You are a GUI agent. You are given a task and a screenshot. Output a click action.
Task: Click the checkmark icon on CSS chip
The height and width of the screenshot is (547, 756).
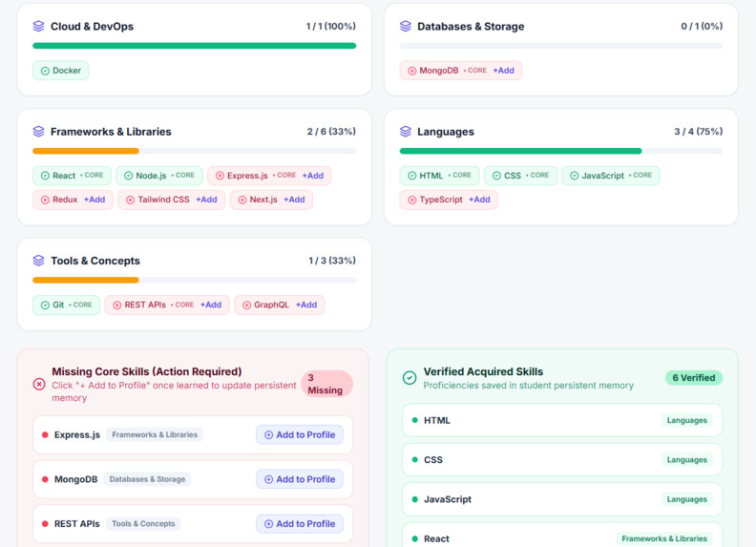point(496,176)
